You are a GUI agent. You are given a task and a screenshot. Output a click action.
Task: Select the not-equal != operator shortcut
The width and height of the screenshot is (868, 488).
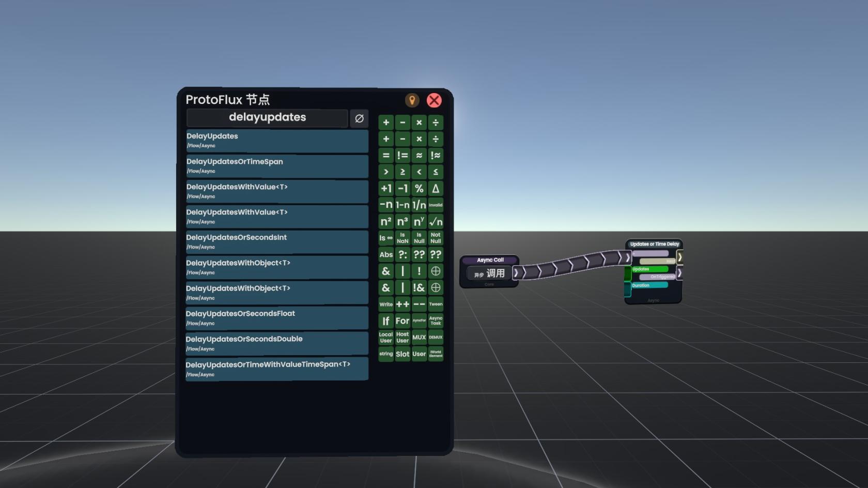click(402, 156)
